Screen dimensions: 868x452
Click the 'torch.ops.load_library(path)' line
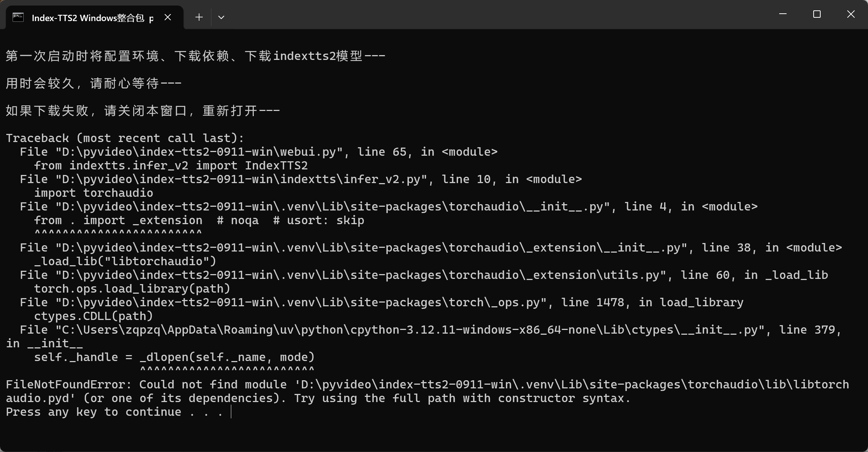[x=132, y=289]
